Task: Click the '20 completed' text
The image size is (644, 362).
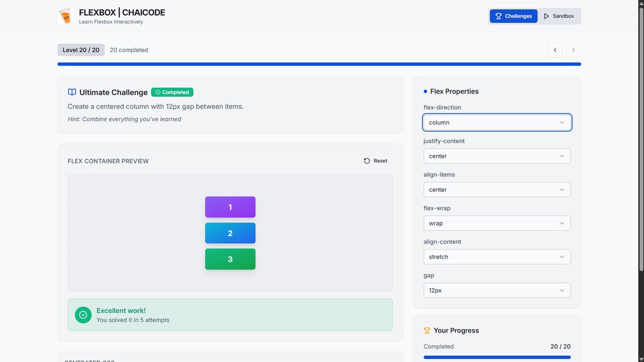Action: coord(129,50)
